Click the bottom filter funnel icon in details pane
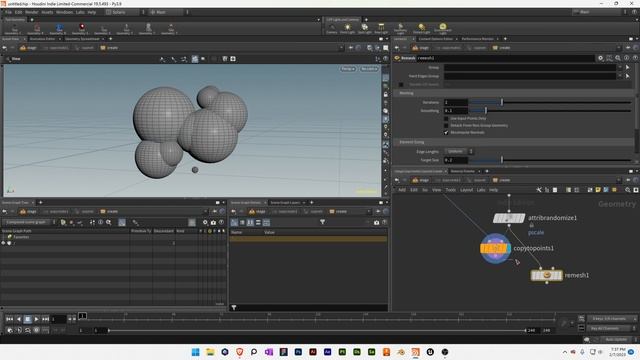Screen dimensions: 640x360 (234, 308)
